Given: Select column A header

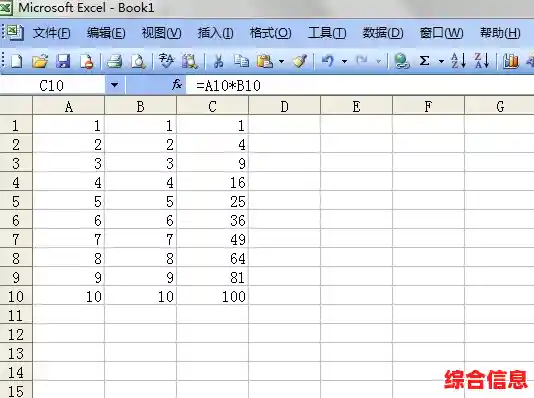Looking at the screenshot, I should [68, 106].
